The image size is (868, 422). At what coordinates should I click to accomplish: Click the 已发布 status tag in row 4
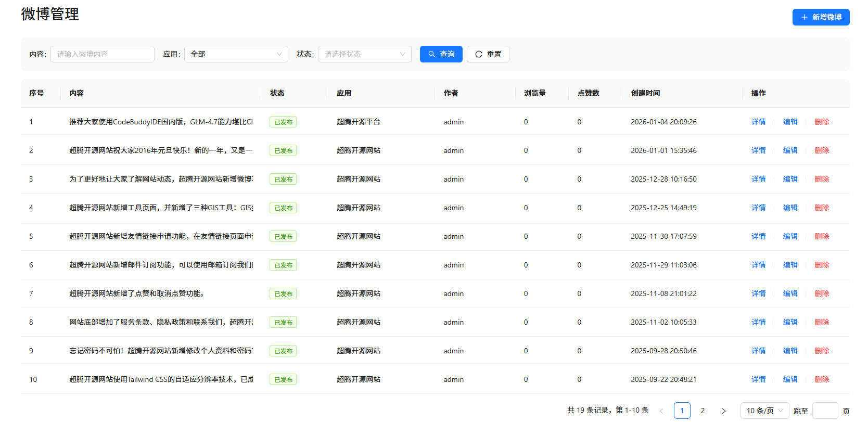283,208
